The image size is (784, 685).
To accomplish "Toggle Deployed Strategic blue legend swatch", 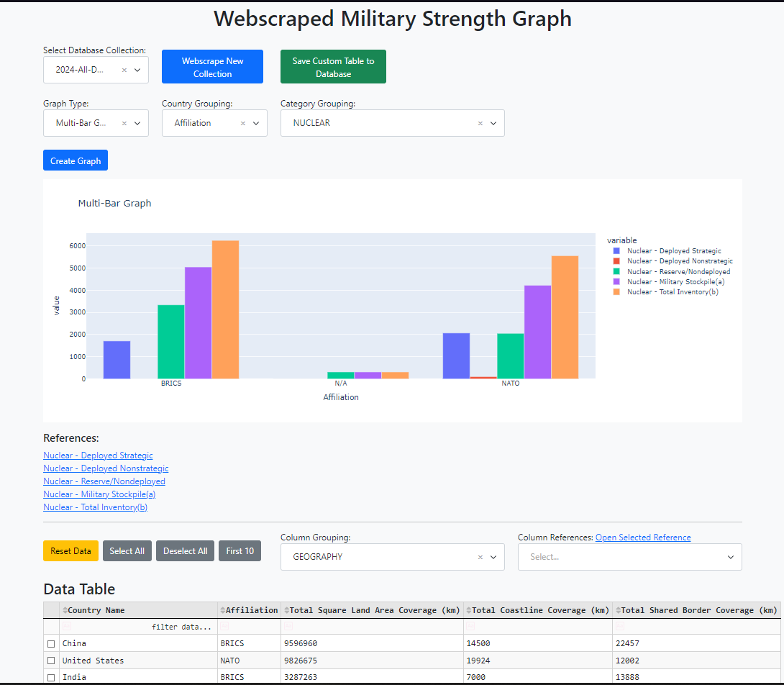I will pyautogui.click(x=616, y=250).
